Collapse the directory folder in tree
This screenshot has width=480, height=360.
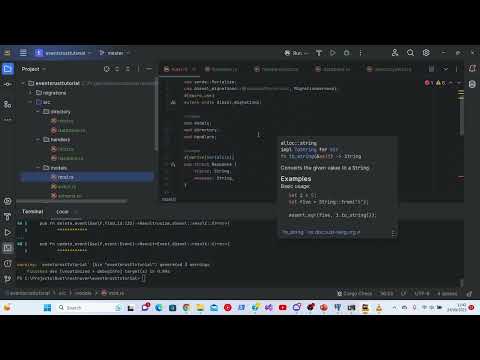coord(38,112)
